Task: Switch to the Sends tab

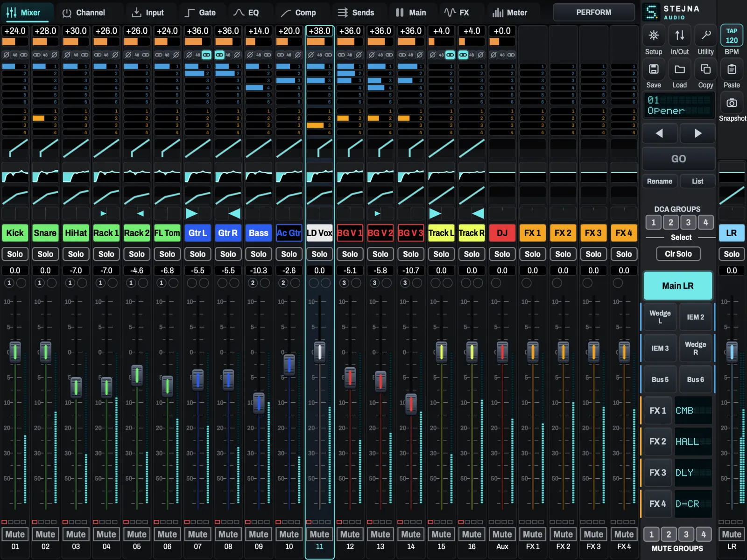Action: (356, 13)
